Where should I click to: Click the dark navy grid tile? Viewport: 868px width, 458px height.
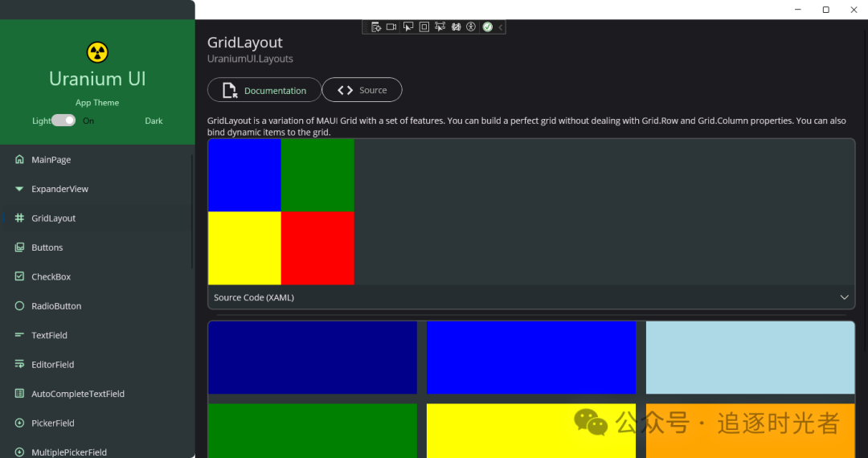[x=313, y=358]
